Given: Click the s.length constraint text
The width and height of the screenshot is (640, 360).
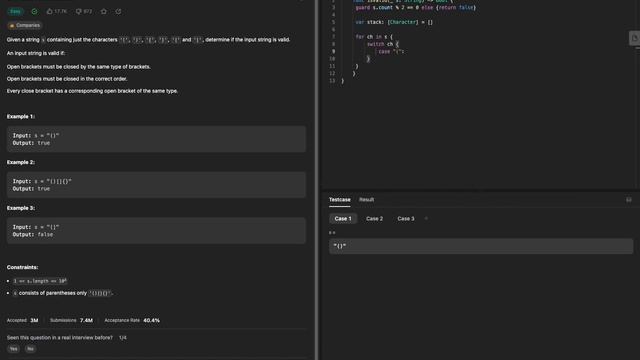Looking at the screenshot, I should (40, 281).
